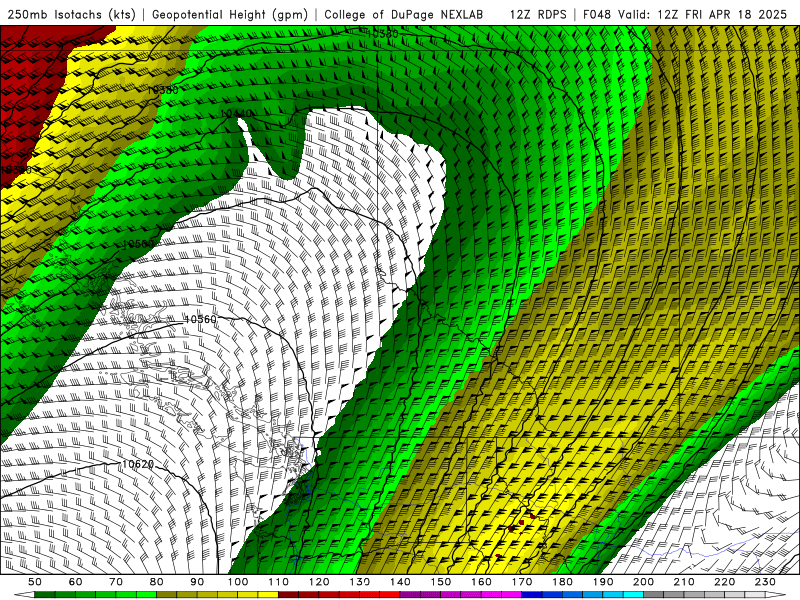Click the 10380 contour label at the top edge
Image resolution: width=800 pixels, height=600 pixels.
[383, 34]
